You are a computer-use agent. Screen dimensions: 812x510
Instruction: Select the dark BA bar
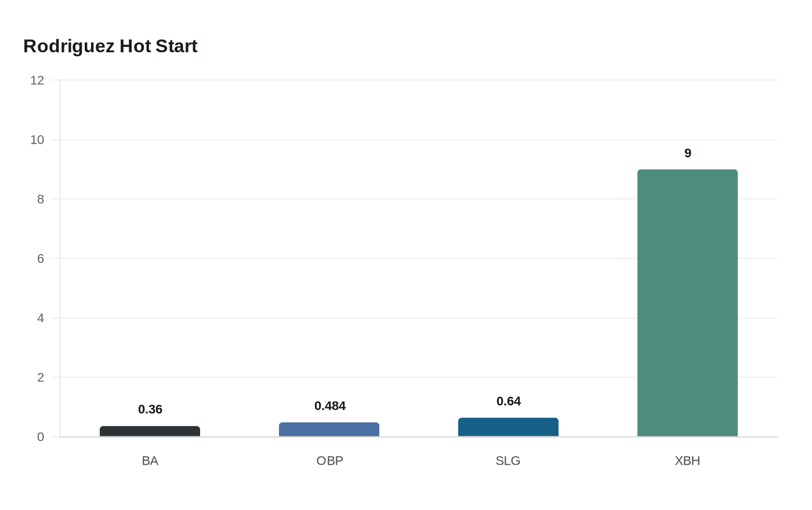150,431
